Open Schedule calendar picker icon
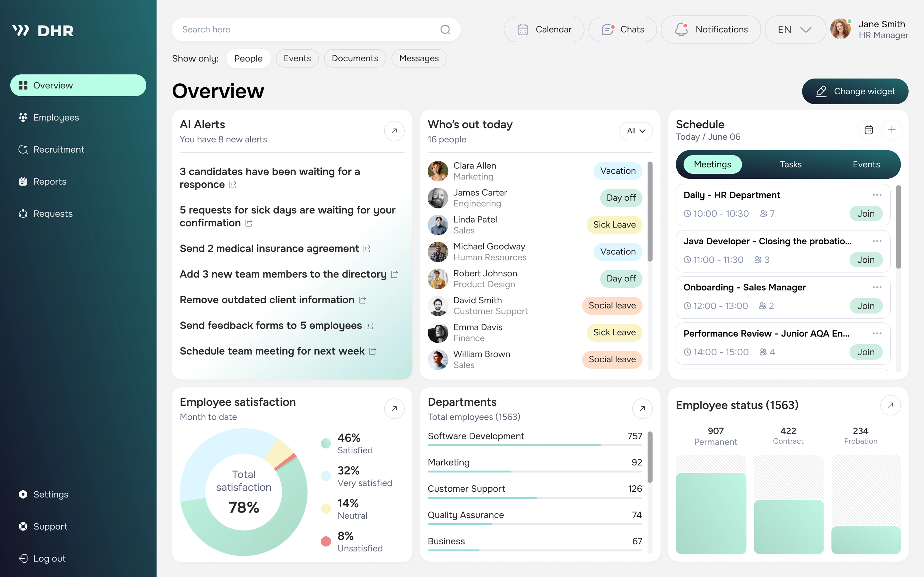 tap(869, 130)
